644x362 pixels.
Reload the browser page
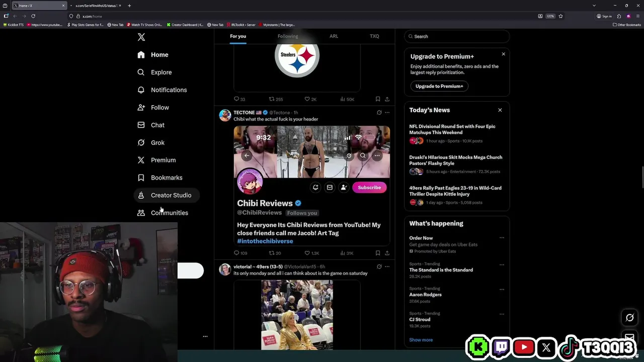[33, 16]
